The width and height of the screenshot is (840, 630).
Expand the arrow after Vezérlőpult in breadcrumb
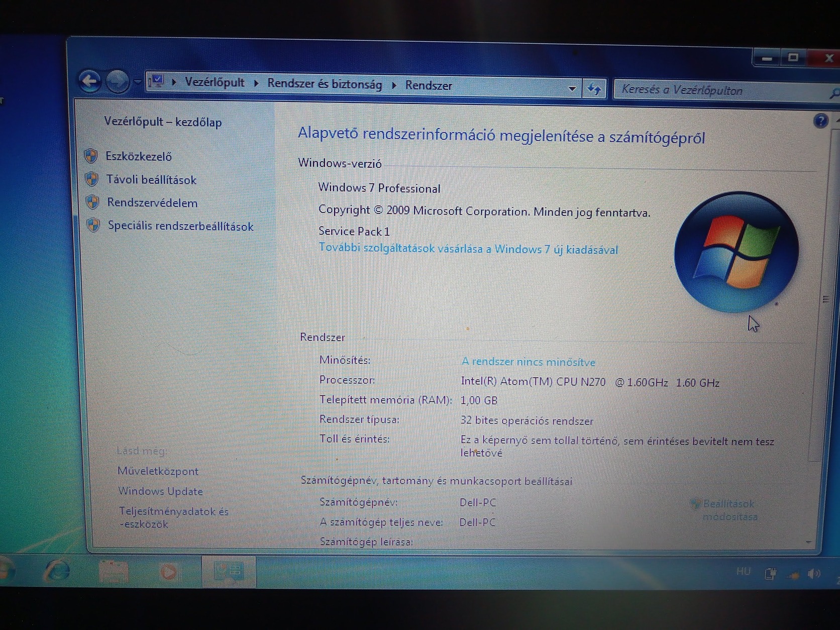[256, 83]
